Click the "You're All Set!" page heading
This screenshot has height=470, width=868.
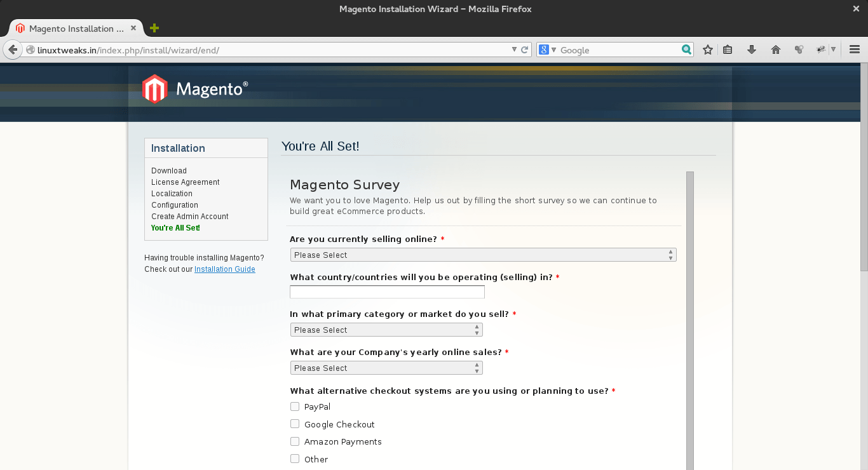(x=320, y=146)
